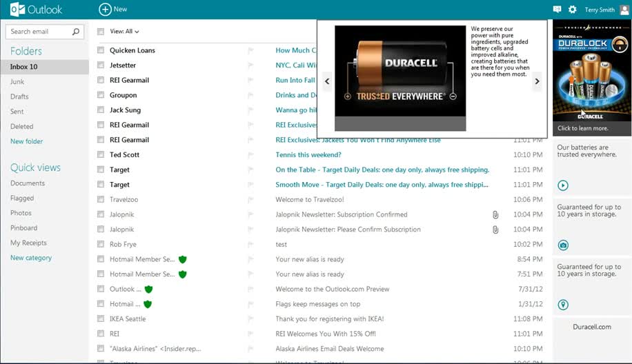This screenshot has height=364, width=632.
Task: Check the Jack Sung email checkbox
Action: tap(101, 110)
